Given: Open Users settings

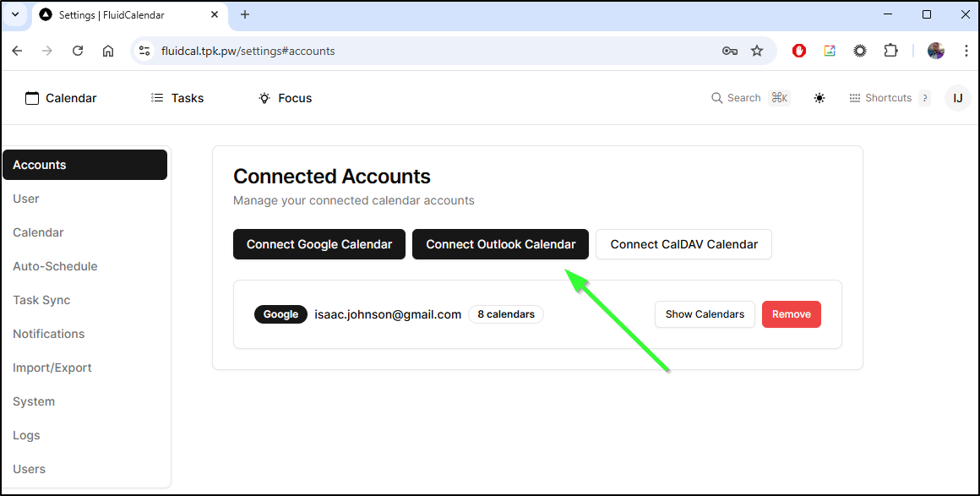Looking at the screenshot, I should click(85, 469).
